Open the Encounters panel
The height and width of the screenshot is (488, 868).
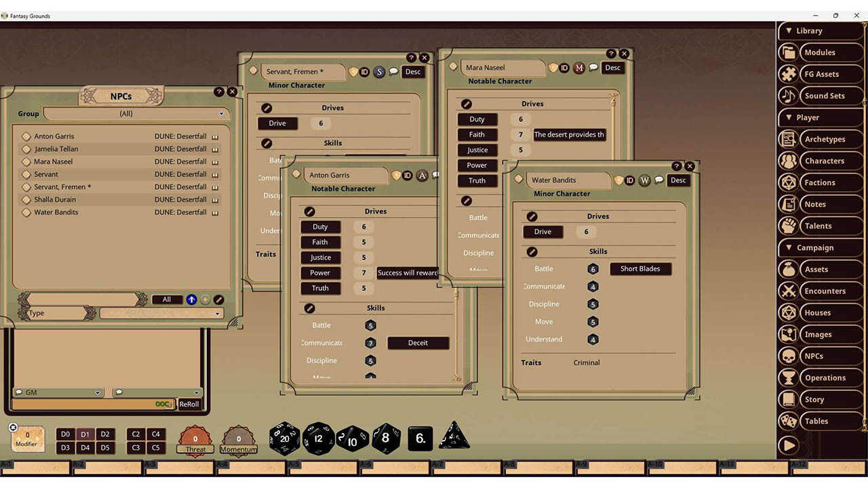click(825, 291)
